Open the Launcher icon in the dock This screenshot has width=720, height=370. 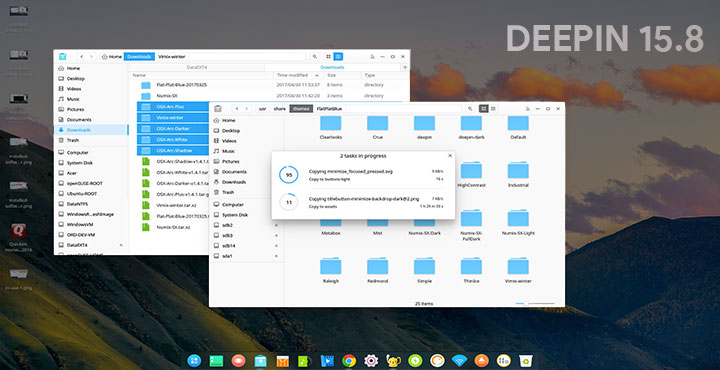click(194, 361)
